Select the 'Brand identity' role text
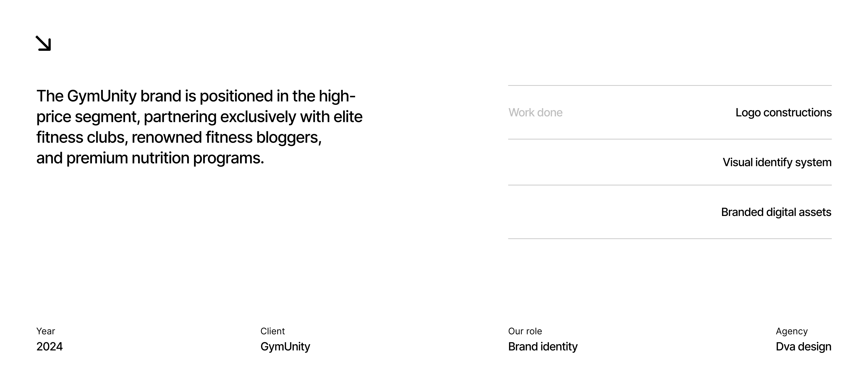 542,347
